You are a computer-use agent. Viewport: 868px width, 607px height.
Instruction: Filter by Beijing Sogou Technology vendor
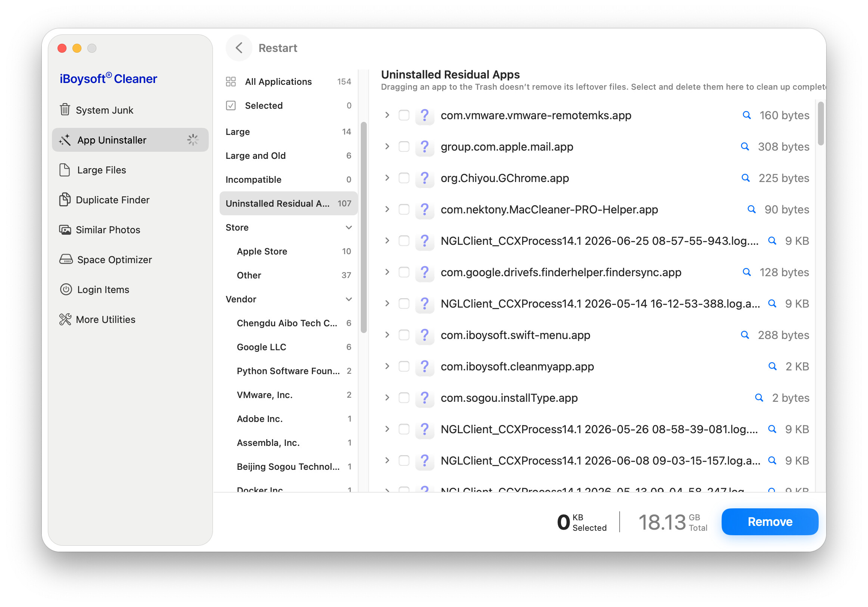(288, 466)
